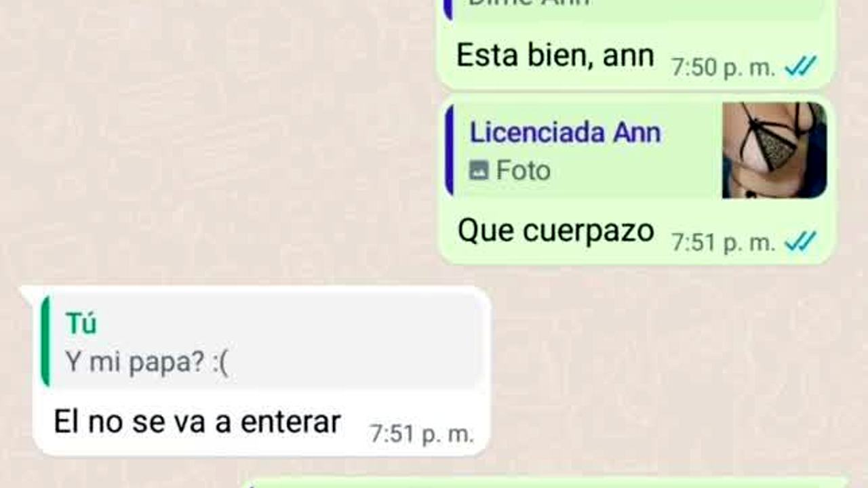Viewport: 868px width, 488px height.
Task: Tap the green Tú label in quoted reply
Action: (x=81, y=324)
